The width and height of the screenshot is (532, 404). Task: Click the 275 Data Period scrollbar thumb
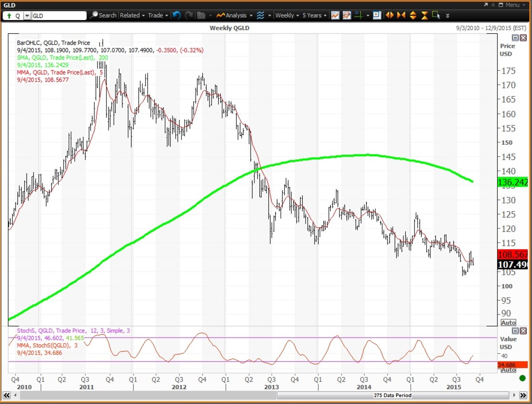point(393,395)
